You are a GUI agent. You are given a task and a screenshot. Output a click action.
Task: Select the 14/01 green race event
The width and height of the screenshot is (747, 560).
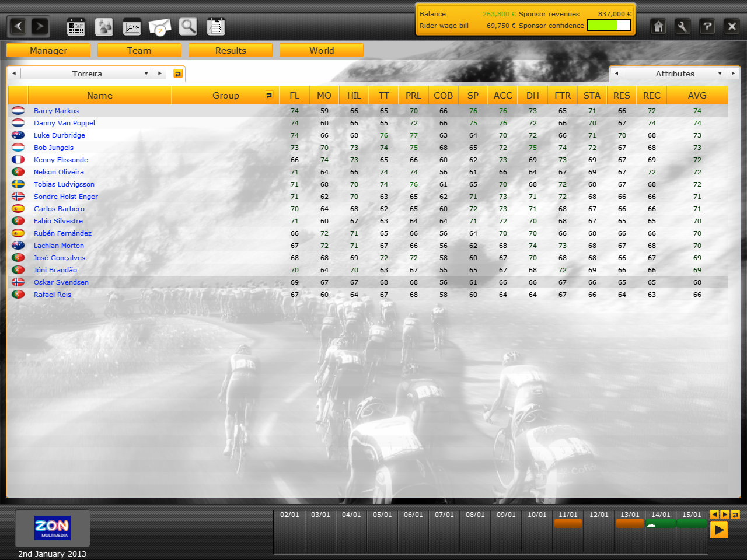(x=661, y=524)
